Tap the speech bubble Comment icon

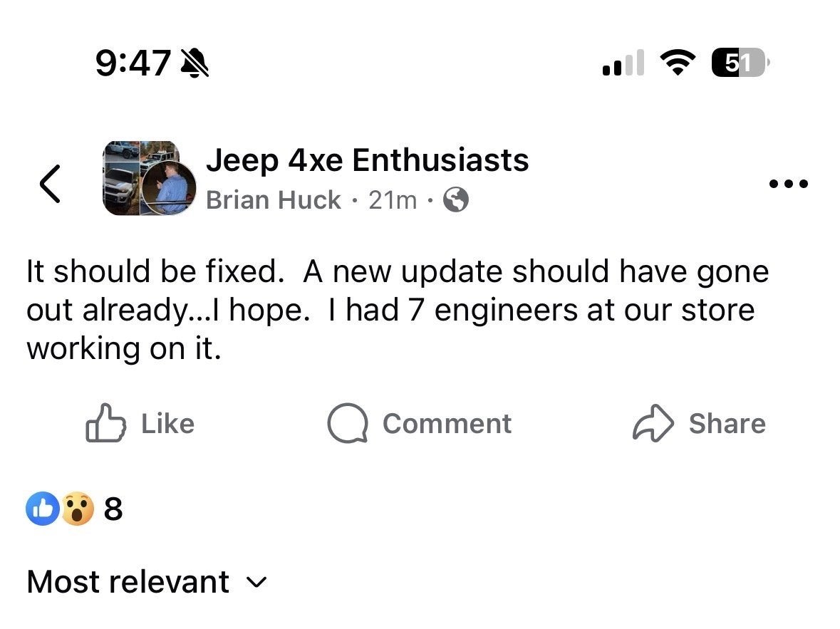[x=347, y=424]
